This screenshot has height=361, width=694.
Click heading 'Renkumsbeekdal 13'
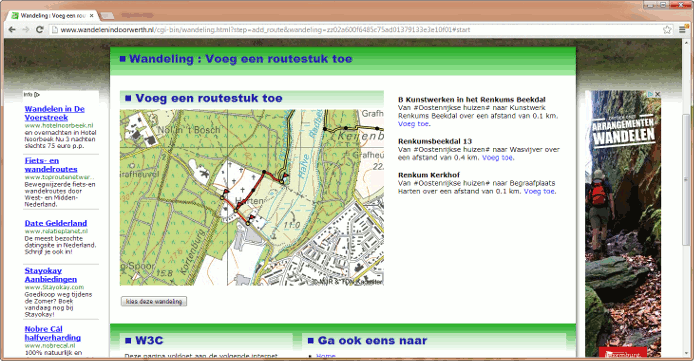pos(435,141)
